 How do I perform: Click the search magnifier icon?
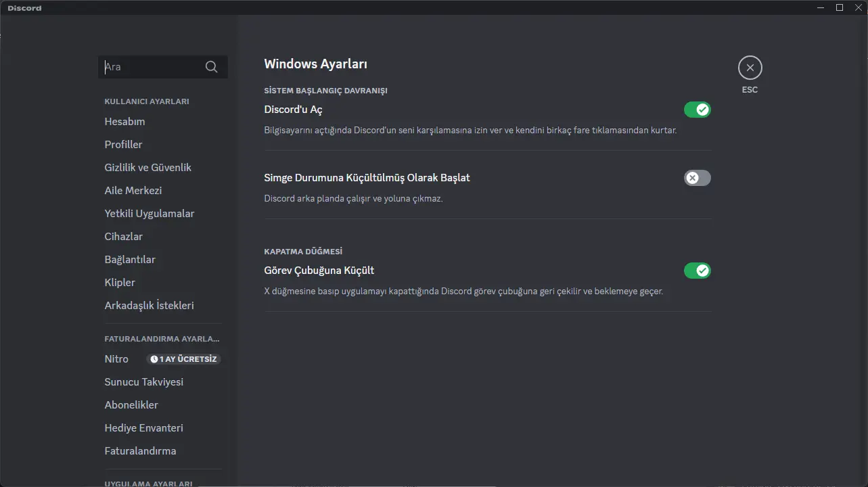(x=212, y=67)
